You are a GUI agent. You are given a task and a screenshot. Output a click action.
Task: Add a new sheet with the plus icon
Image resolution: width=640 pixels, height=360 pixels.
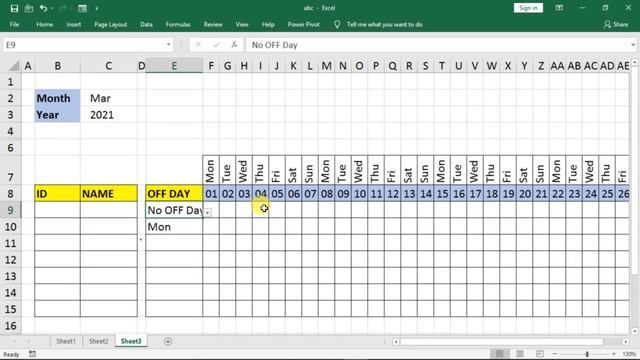click(168, 341)
